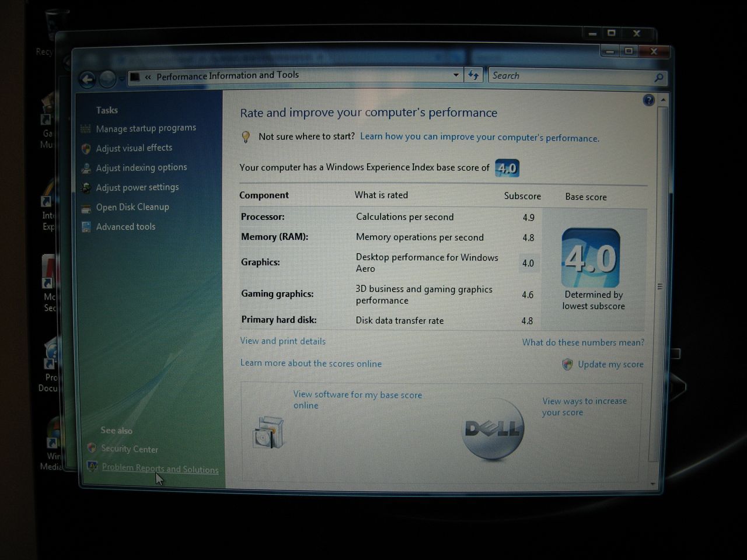
Task: Click the Problem Reports and Solutions icon
Action: (x=92, y=467)
